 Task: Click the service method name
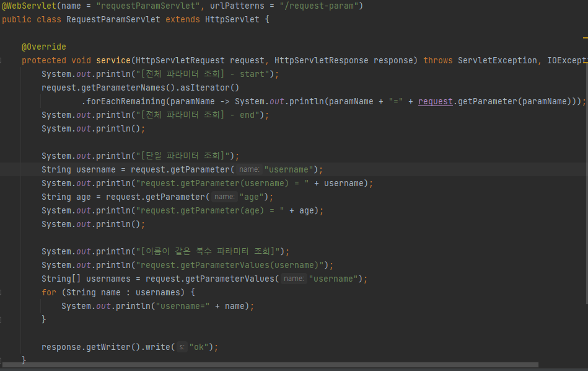point(113,60)
